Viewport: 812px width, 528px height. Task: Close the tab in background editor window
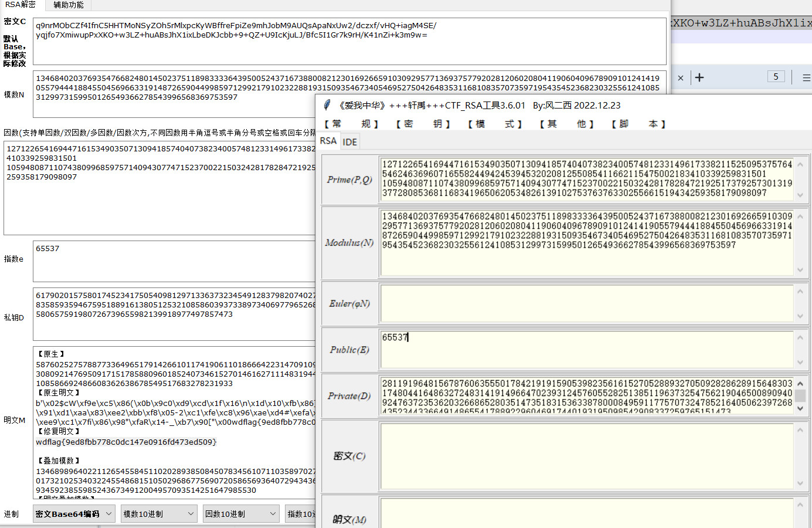point(680,77)
